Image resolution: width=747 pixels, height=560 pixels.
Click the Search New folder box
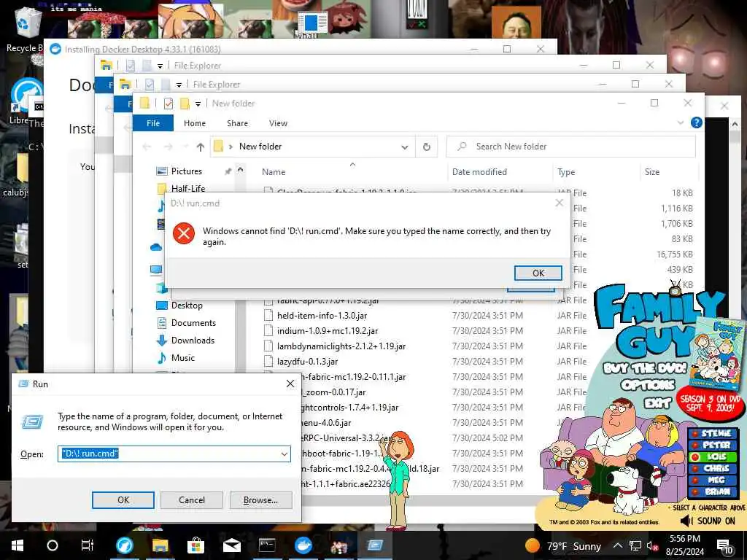(570, 147)
